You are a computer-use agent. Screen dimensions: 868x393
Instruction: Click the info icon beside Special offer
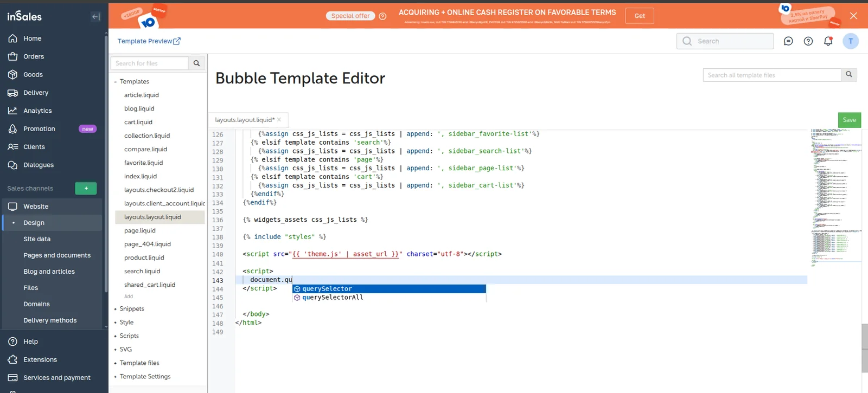pos(382,16)
